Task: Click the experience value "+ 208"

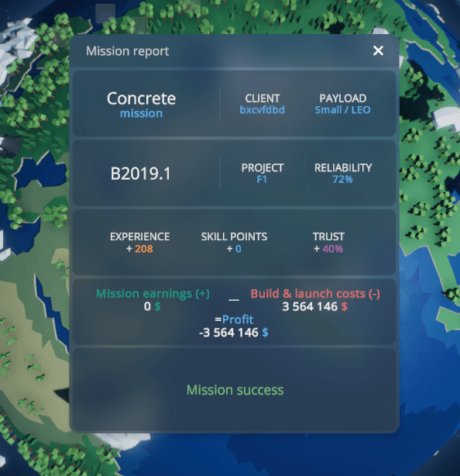Action: pyautogui.click(x=139, y=249)
